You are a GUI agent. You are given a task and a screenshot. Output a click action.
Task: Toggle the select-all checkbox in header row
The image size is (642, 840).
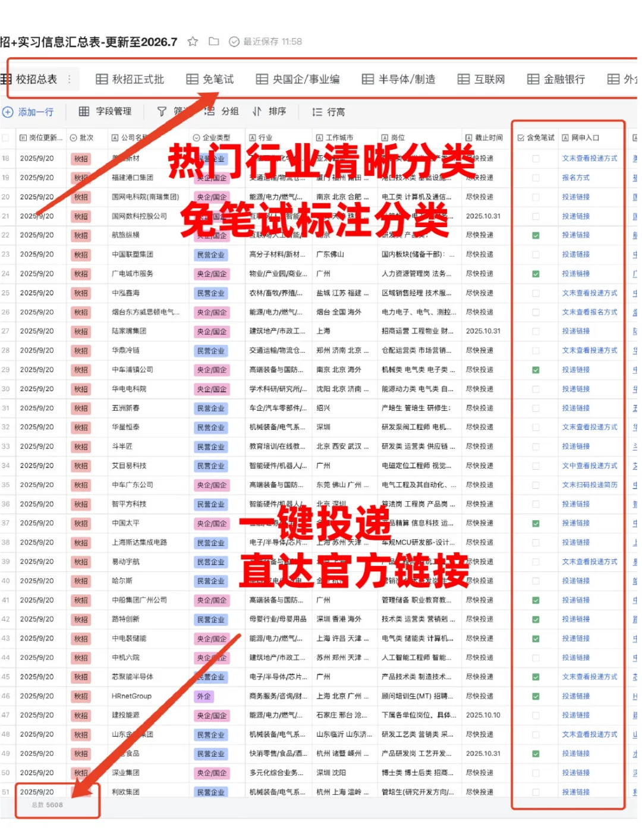point(5,138)
